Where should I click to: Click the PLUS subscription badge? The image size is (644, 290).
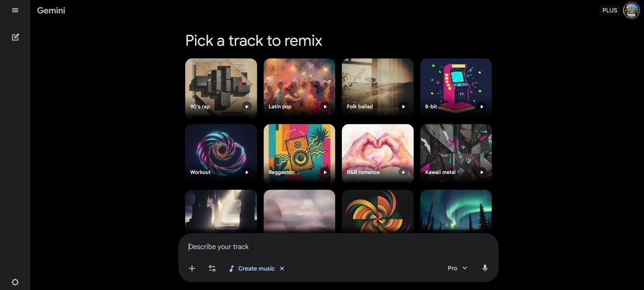pos(610,10)
